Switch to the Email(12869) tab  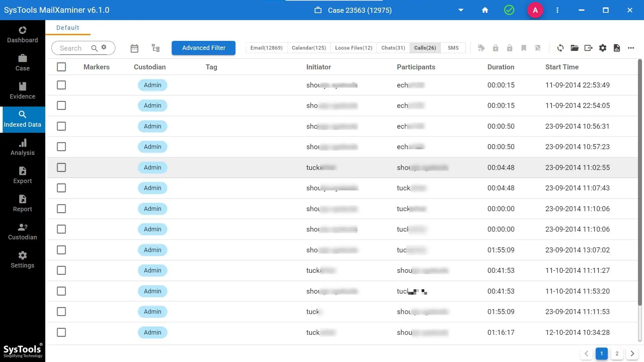(266, 48)
